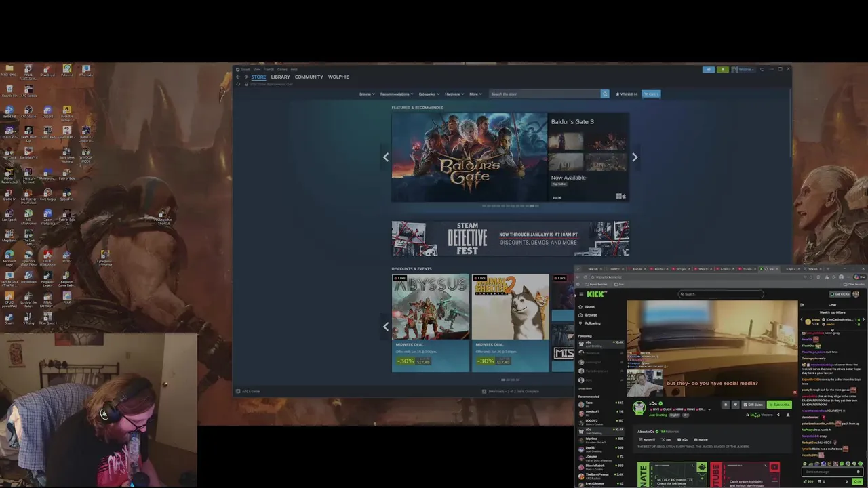Focus the Kick chat message input
The width and height of the screenshot is (868, 488).
pos(832,472)
